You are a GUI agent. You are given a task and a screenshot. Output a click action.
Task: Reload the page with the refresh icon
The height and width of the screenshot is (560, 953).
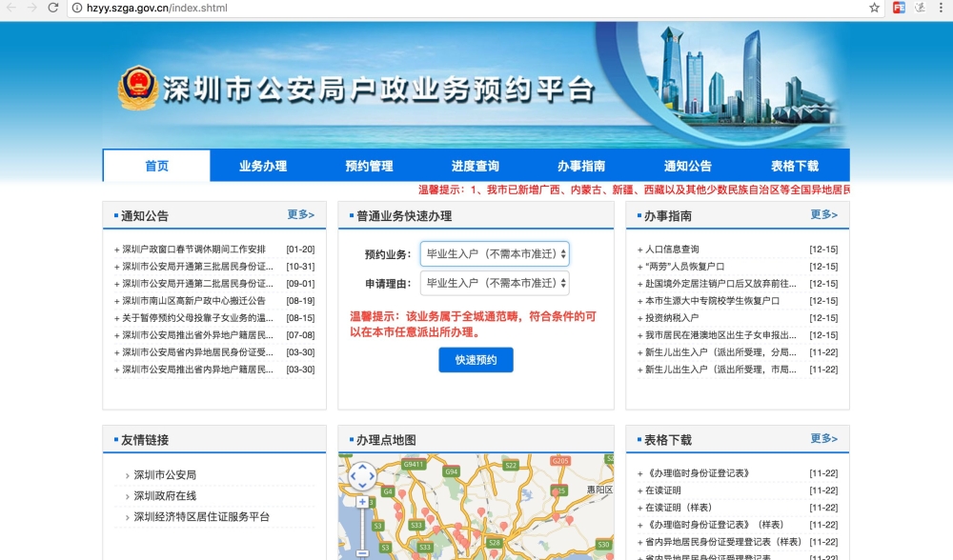(53, 8)
